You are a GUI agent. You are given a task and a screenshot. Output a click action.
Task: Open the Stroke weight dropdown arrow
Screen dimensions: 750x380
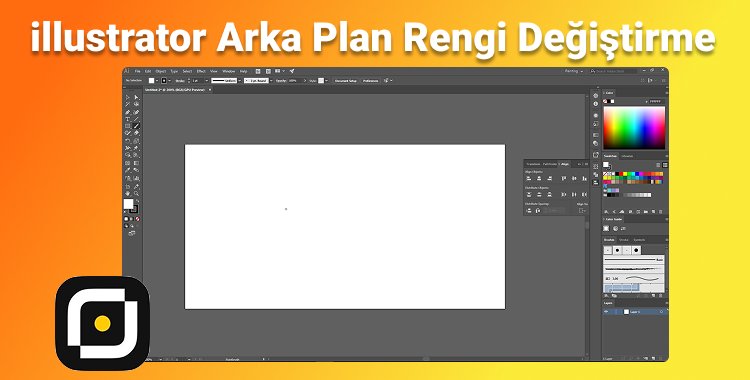(x=207, y=80)
